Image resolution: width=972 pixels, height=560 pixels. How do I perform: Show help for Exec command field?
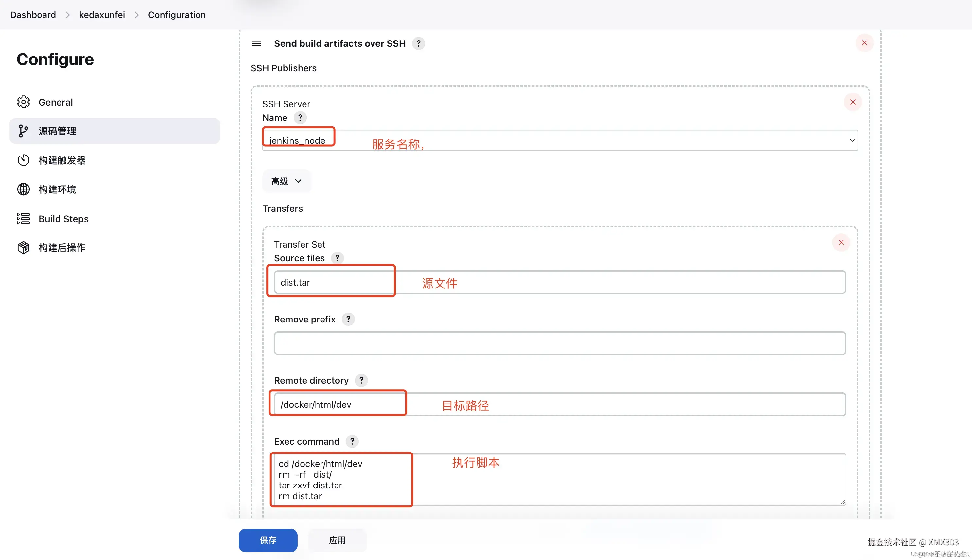click(352, 441)
